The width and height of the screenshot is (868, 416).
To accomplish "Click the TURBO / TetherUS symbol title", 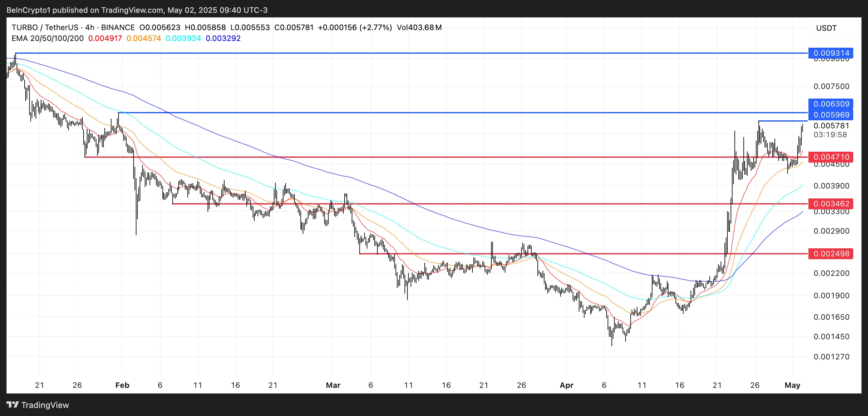I will 45,27.
